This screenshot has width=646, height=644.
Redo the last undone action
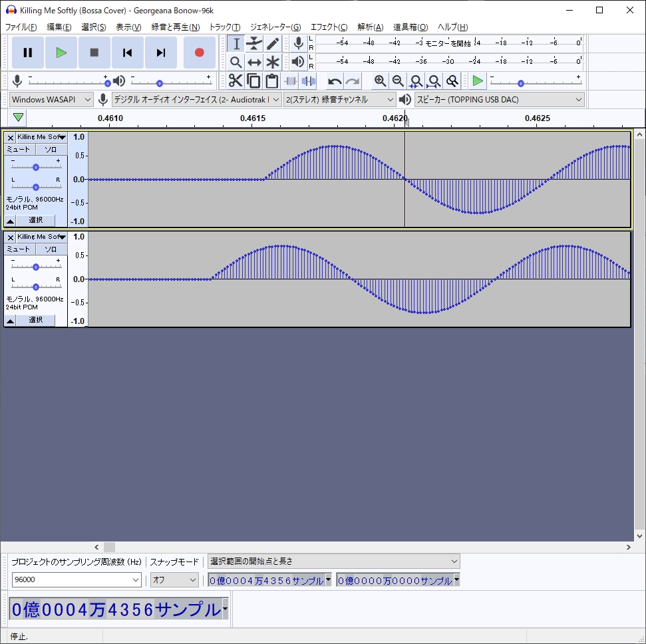coord(353,81)
